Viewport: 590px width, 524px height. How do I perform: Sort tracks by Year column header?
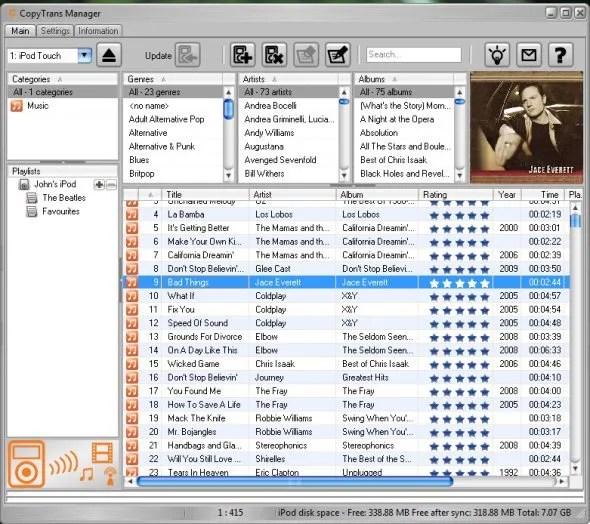(x=507, y=195)
